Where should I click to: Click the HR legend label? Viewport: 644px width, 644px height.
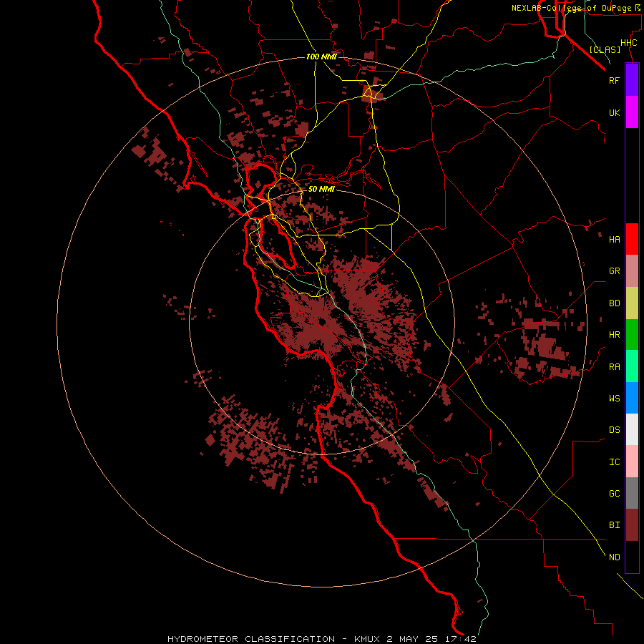pos(615,335)
